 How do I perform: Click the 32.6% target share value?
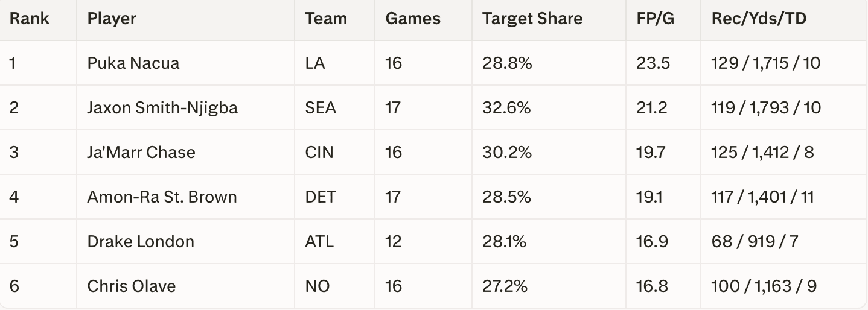point(506,107)
